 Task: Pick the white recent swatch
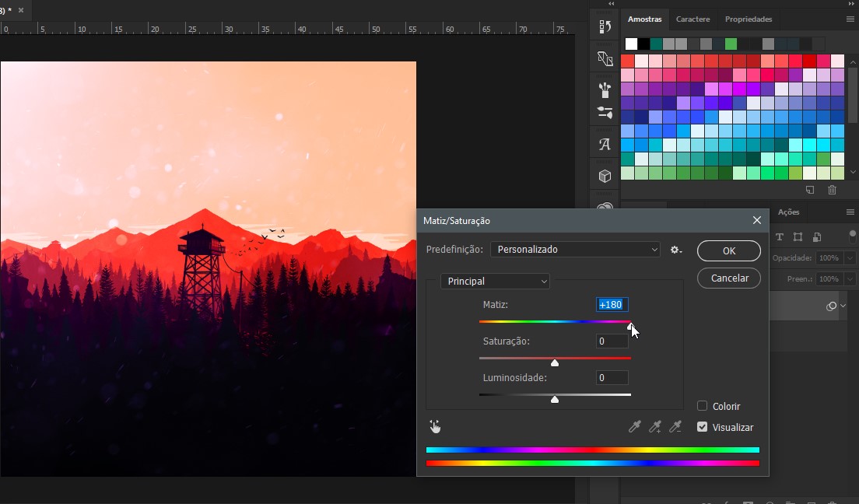pyautogui.click(x=631, y=44)
